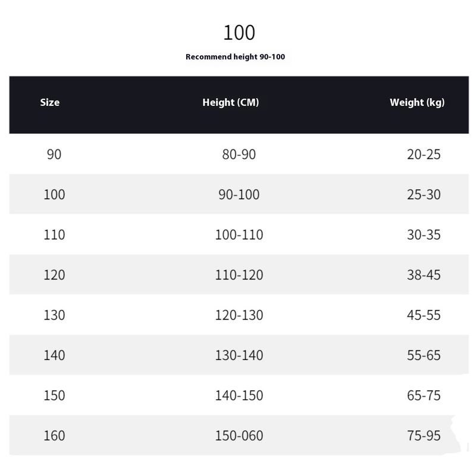
Task: Click height value 150-060
Action: click(x=239, y=436)
